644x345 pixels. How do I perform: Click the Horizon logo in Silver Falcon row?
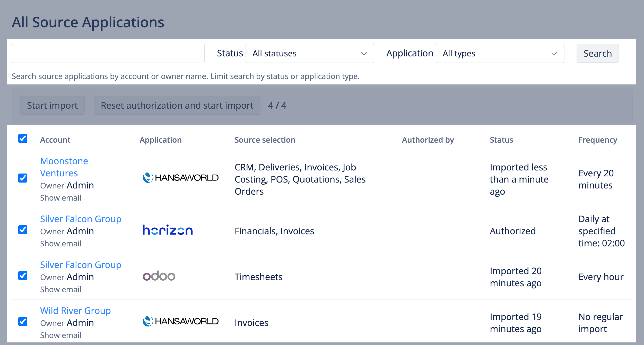tap(168, 230)
